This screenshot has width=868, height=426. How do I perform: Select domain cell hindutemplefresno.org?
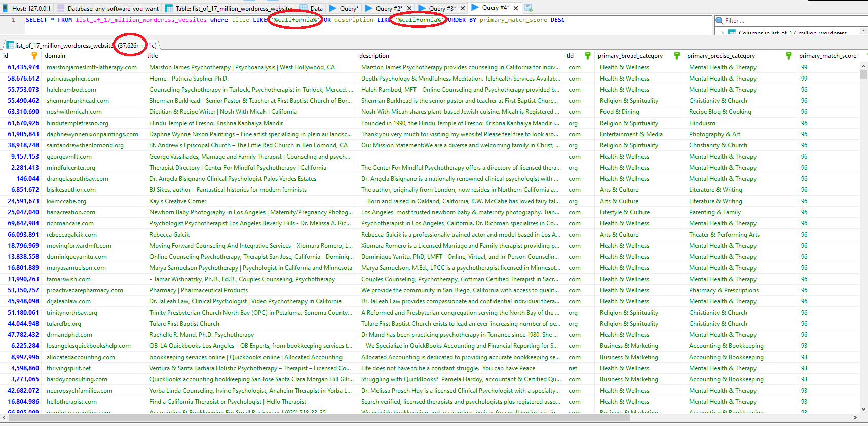point(78,123)
